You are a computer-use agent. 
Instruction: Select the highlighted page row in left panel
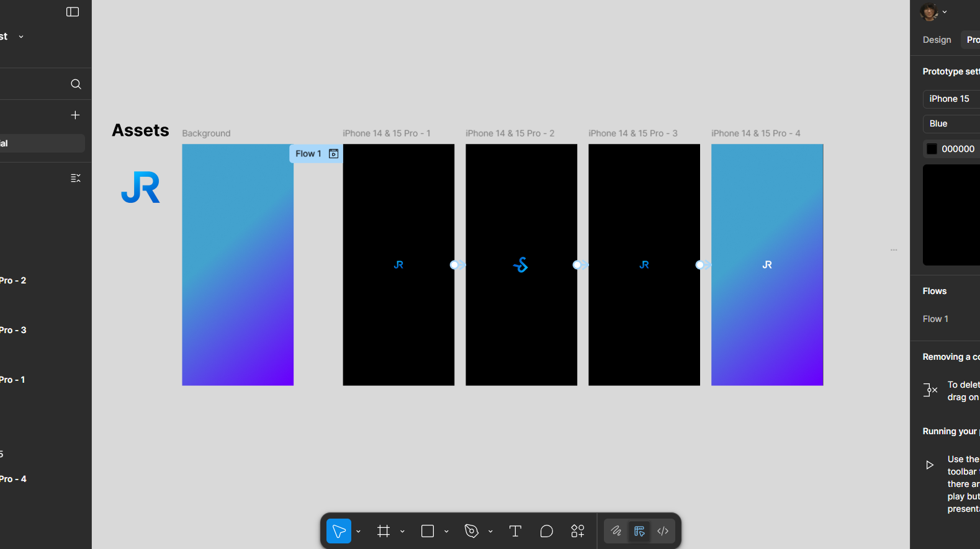pos(42,143)
